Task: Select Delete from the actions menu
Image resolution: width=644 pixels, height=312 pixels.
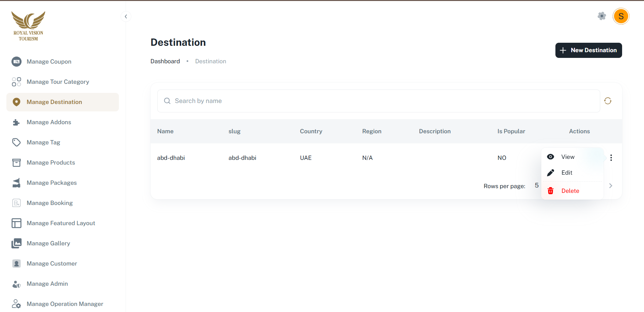Action: pyautogui.click(x=570, y=191)
